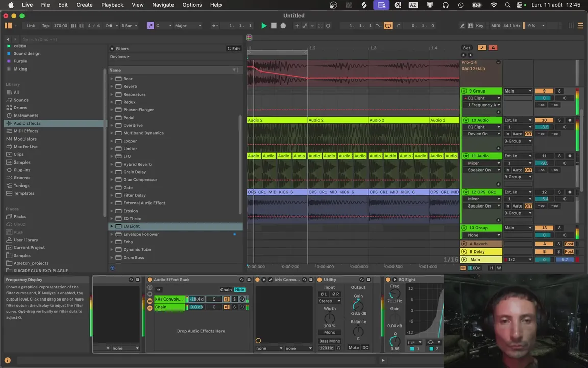Viewport: 588px width, 368px height.
Task: Solo the 10 Audio track
Action: [559, 120]
